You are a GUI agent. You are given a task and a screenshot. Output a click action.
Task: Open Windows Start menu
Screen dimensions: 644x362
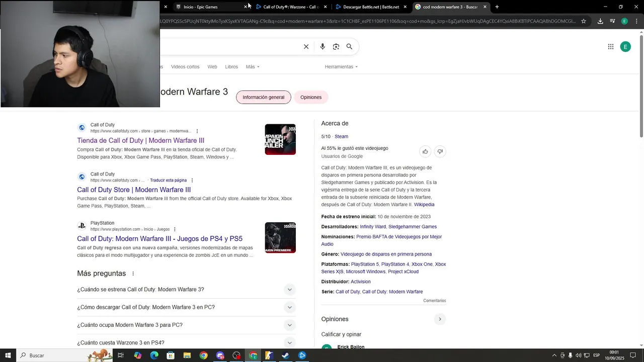coord(8,355)
